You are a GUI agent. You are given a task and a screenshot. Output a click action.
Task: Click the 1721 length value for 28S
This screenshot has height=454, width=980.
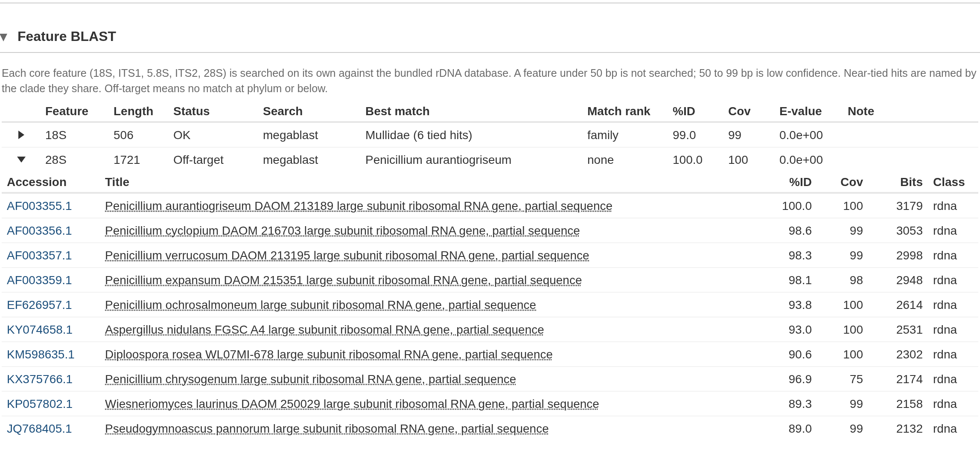pos(127,160)
